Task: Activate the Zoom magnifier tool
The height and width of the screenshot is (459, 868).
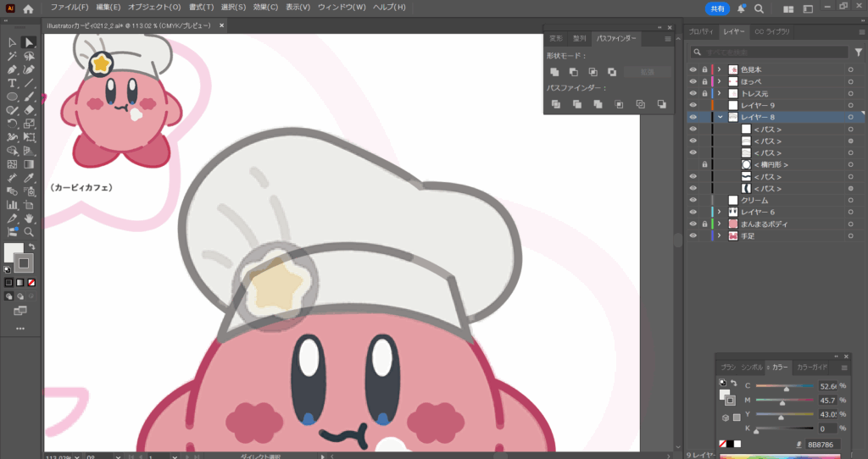Action: 29,231
